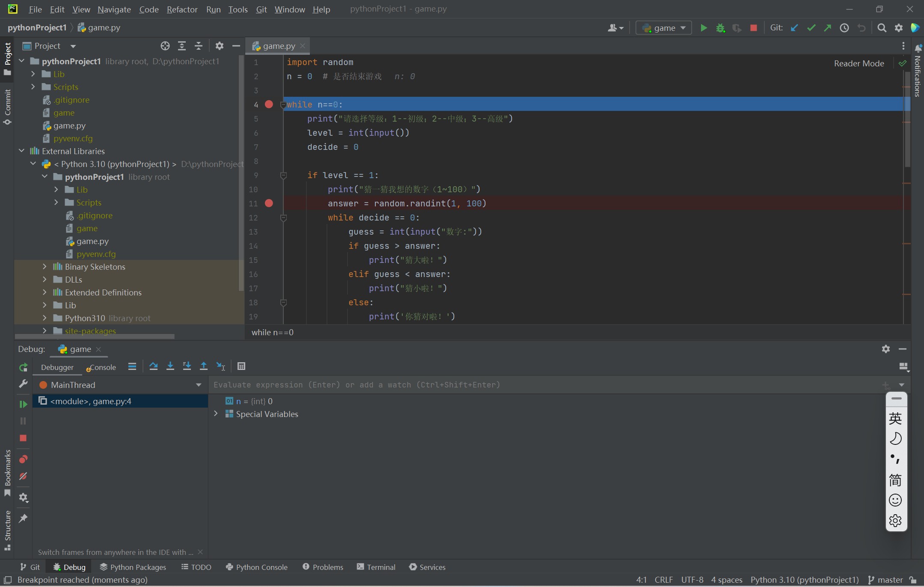
Task: Click the Step Into debug icon
Action: pyautogui.click(x=170, y=366)
